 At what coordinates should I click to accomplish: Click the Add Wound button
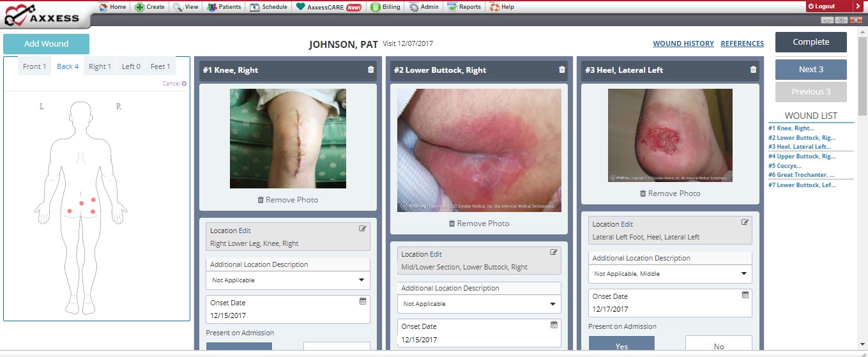pyautogui.click(x=46, y=44)
